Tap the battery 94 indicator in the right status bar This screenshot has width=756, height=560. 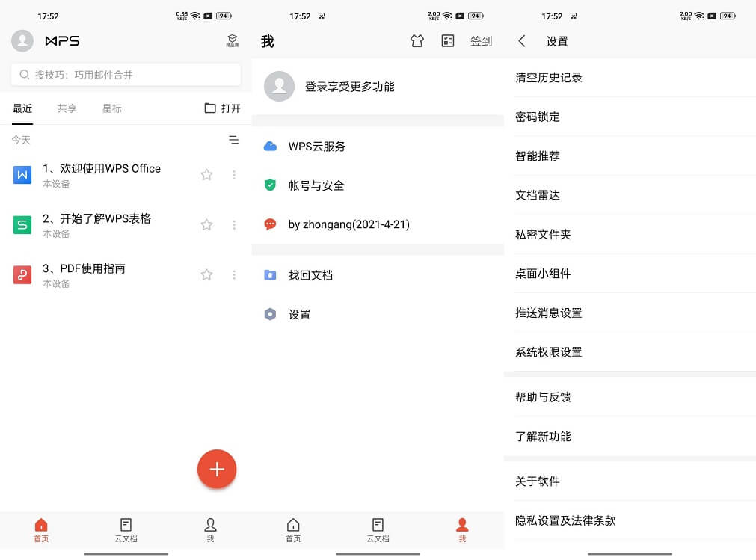[728, 16]
